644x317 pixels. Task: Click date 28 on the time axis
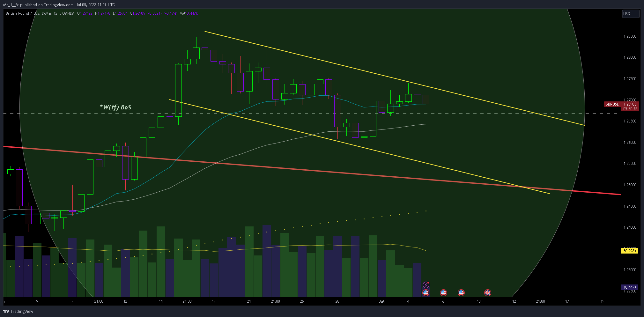tap(337, 301)
